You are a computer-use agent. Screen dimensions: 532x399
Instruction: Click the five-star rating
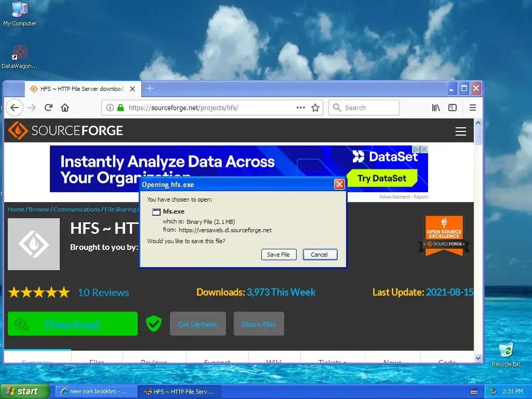39,292
